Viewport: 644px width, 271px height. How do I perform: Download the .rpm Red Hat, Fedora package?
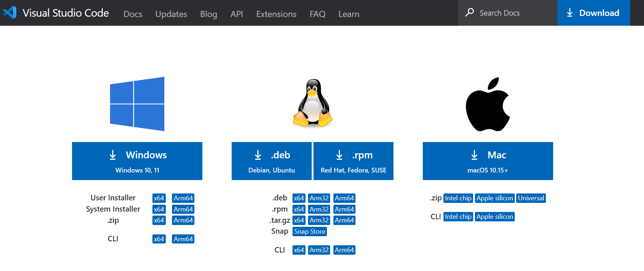pyautogui.click(x=353, y=161)
